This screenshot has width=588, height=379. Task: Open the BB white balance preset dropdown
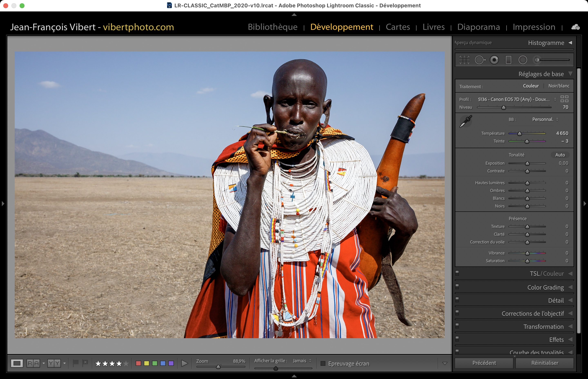tap(545, 119)
